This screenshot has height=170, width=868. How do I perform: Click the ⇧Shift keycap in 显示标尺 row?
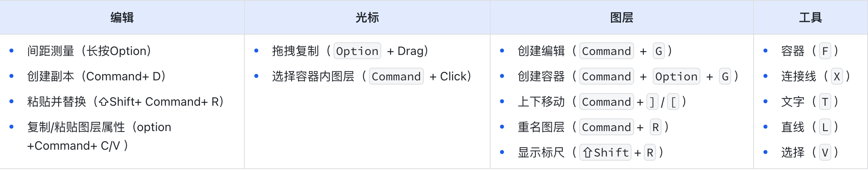(606, 153)
